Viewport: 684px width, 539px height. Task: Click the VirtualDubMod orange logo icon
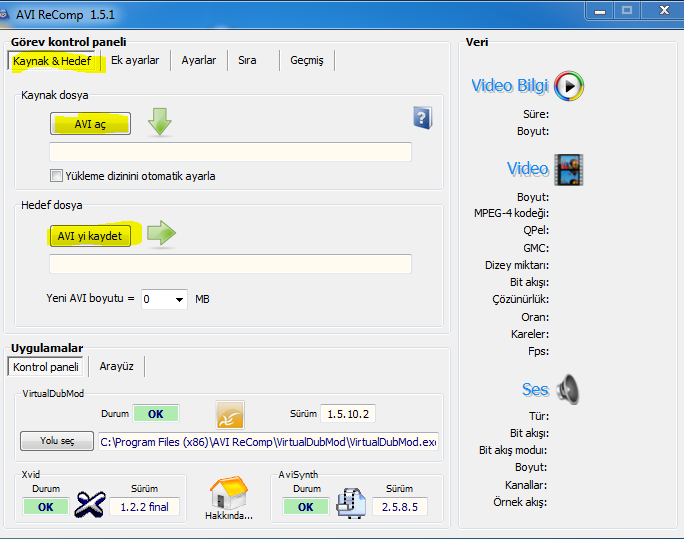(x=230, y=414)
